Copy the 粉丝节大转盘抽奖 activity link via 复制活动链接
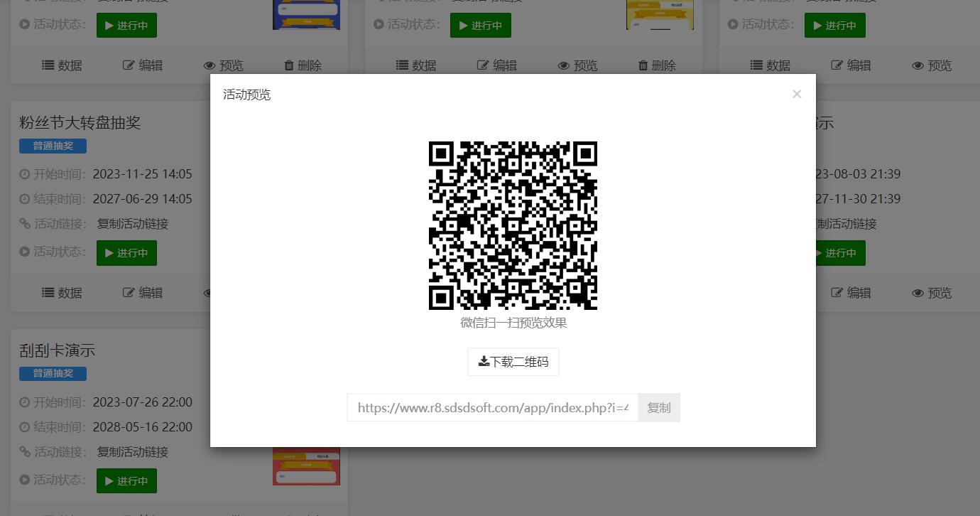This screenshot has height=516, width=980. (133, 224)
